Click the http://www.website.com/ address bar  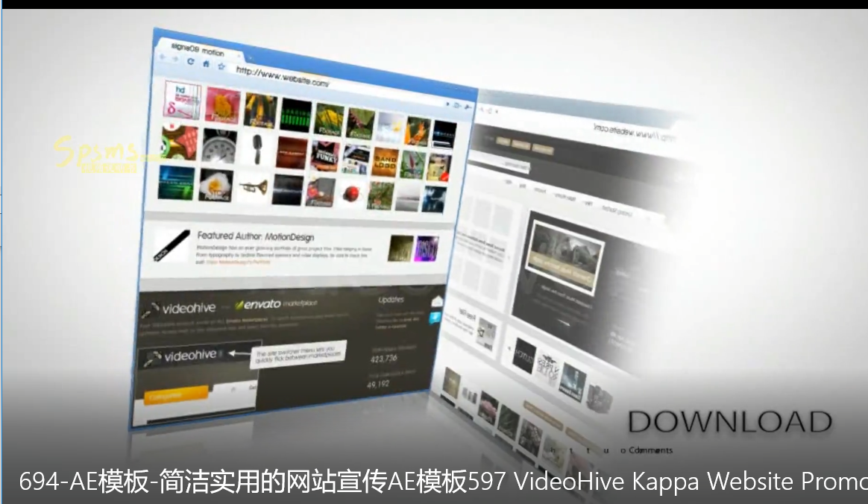point(283,77)
